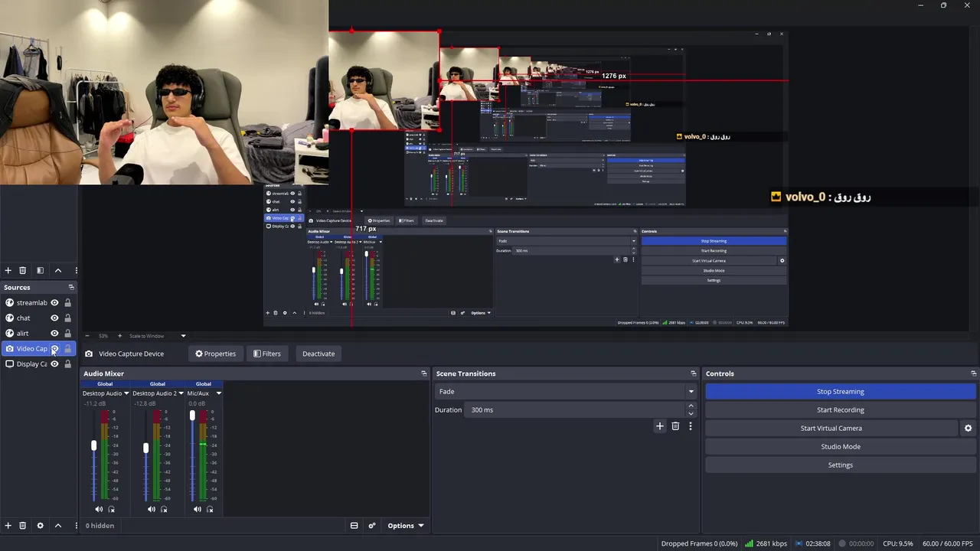Mute Desktop Audio speaker icon
The width and height of the screenshot is (980, 551).
[x=99, y=509]
